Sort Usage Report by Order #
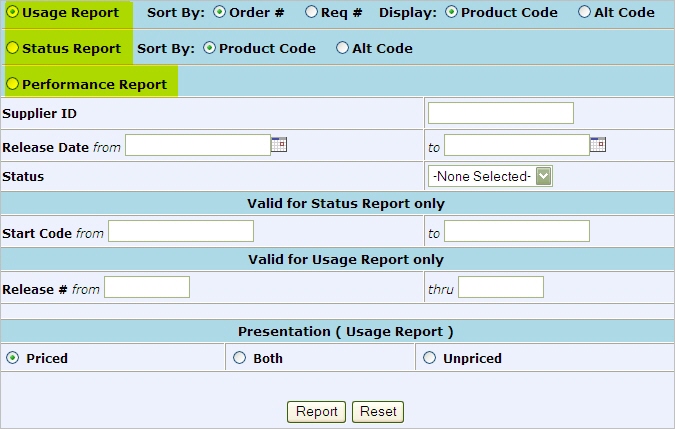This screenshot has width=675, height=429. [220, 12]
